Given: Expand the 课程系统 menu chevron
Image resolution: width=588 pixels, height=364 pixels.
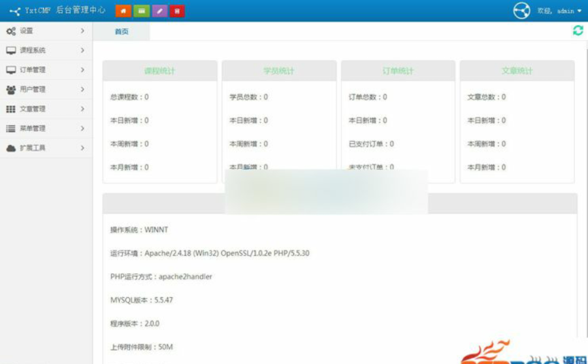Looking at the screenshot, I should coord(82,50).
